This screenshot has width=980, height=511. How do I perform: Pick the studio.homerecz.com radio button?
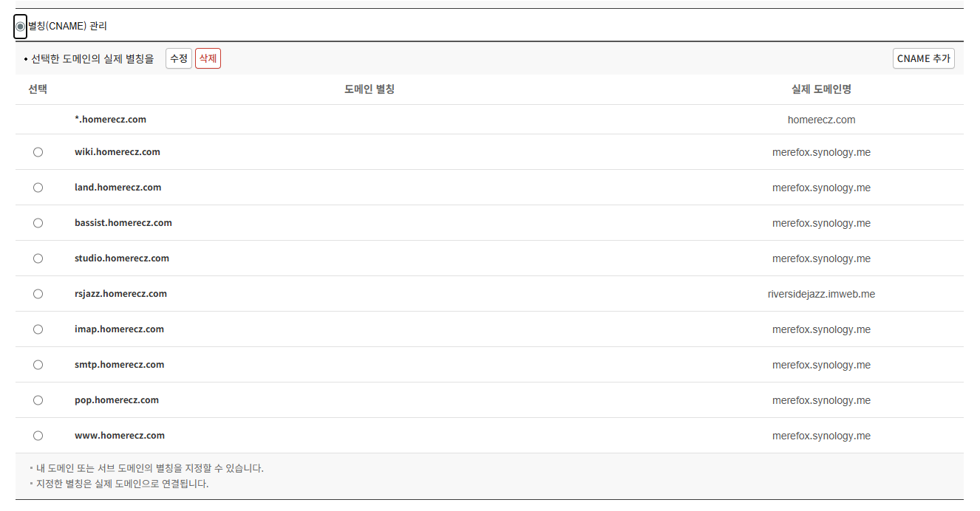38,258
